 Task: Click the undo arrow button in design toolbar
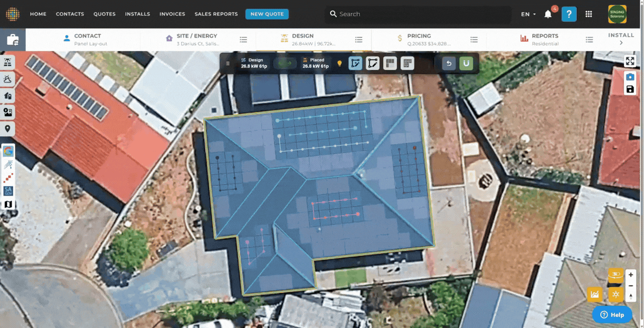pos(449,63)
